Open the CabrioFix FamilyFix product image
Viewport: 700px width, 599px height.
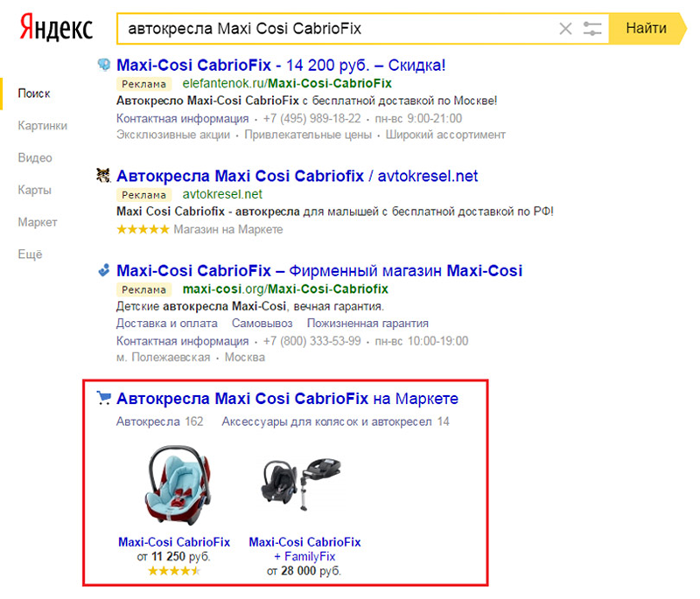[x=304, y=486]
